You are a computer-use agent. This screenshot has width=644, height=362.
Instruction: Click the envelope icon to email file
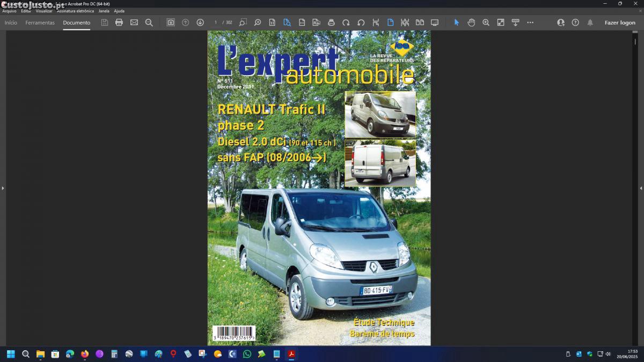tap(134, 23)
